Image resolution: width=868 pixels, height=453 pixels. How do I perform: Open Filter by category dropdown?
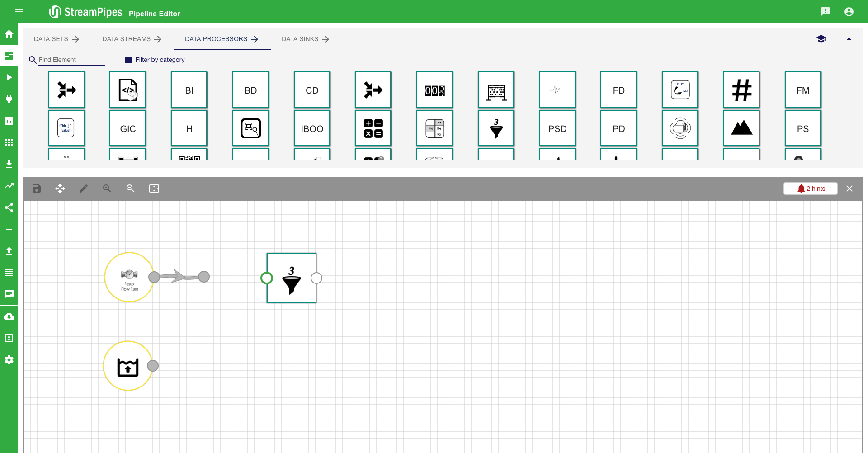pos(155,60)
